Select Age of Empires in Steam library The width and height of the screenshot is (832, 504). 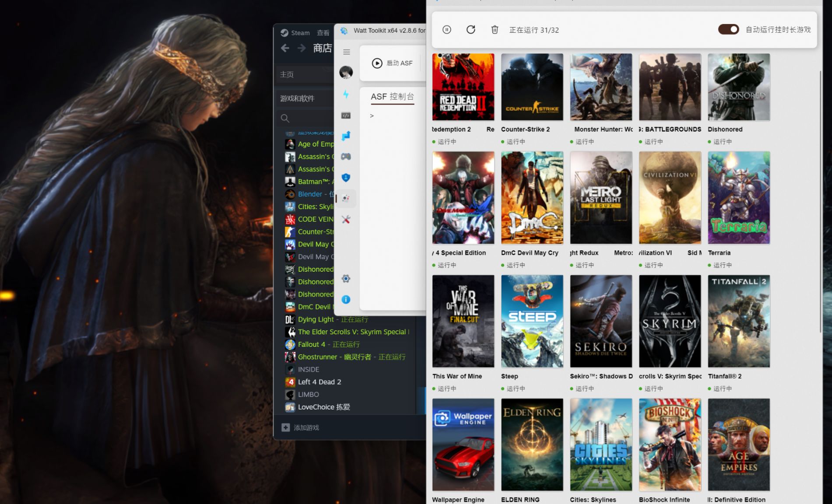[309, 144]
